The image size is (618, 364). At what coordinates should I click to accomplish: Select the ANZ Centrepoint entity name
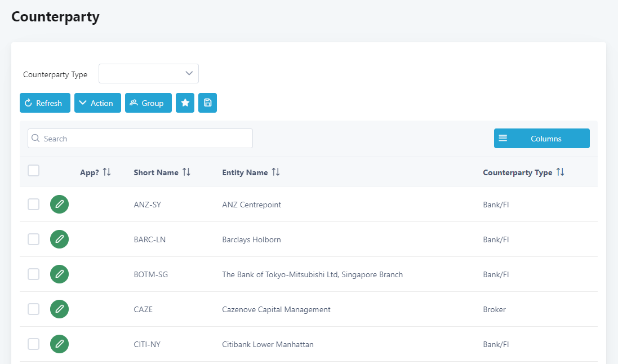[x=251, y=205]
